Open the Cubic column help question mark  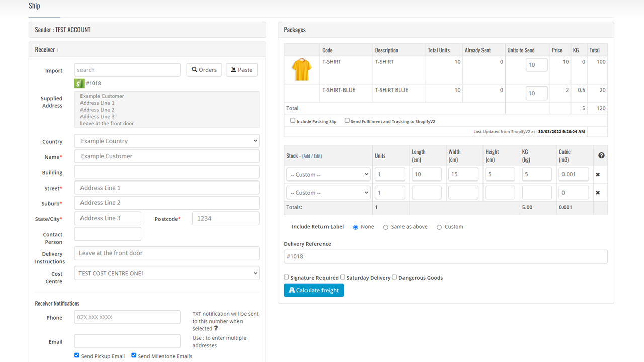pos(601,155)
